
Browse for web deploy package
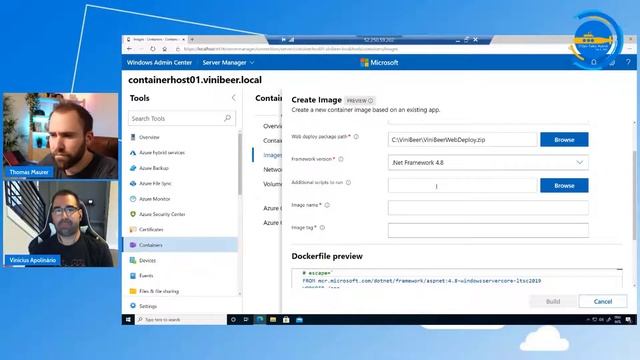pos(564,140)
